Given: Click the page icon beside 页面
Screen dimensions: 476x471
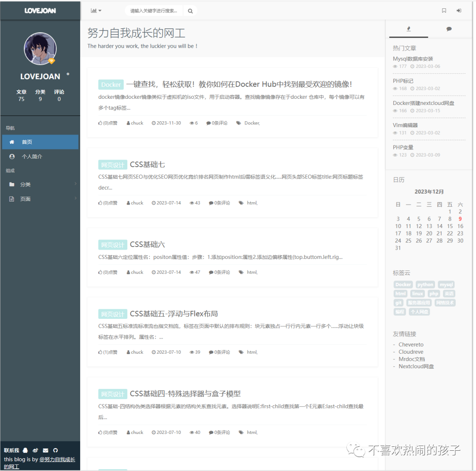Looking at the screenshot, I should 12,198.
